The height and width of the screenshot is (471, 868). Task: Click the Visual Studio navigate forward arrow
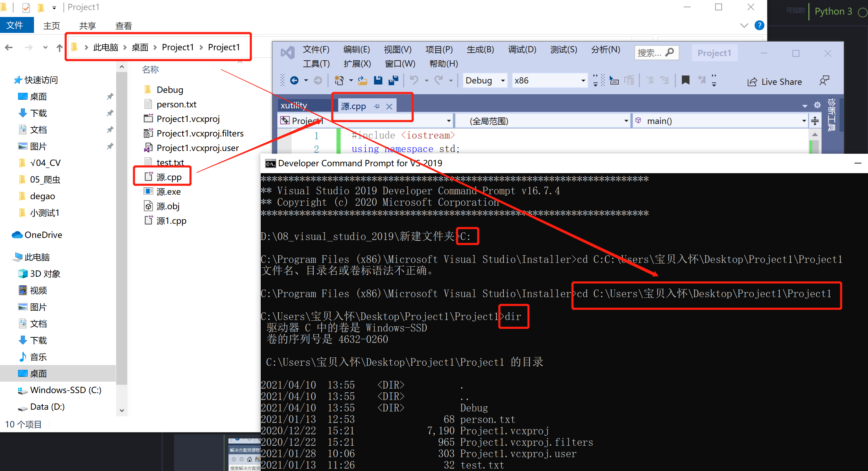318,81
